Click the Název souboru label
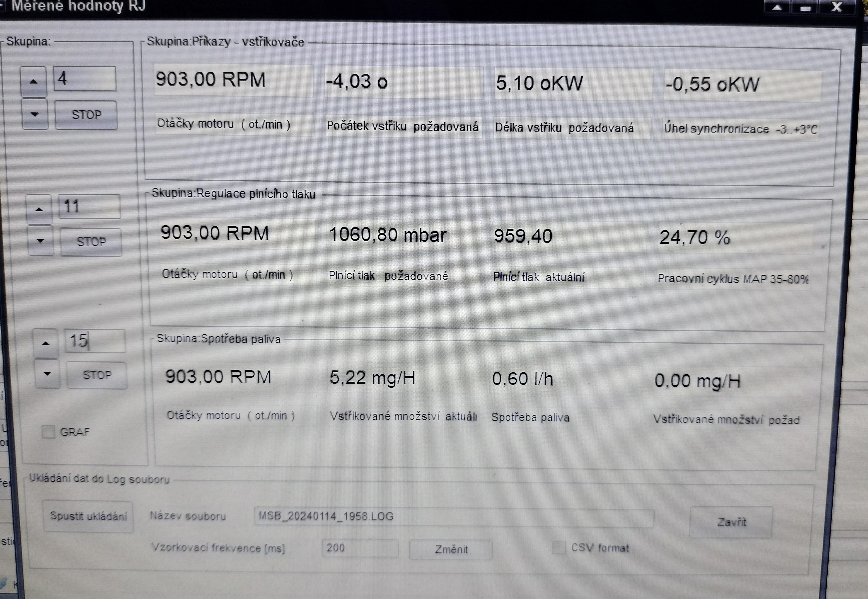This screenshot has width=868, height=599. [x=188, y=516]
